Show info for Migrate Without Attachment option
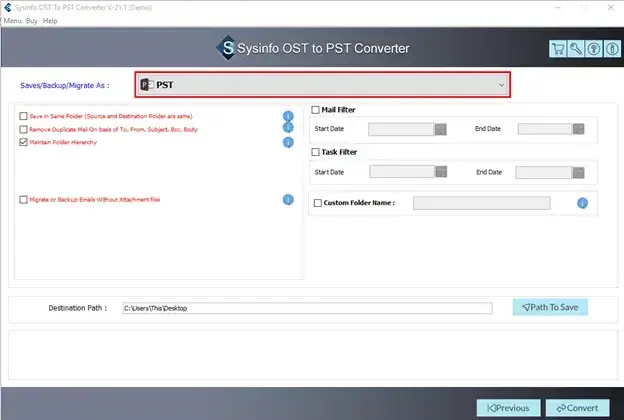Image resolution: width=624 pixels, height=420 pixels. point(288,199)
